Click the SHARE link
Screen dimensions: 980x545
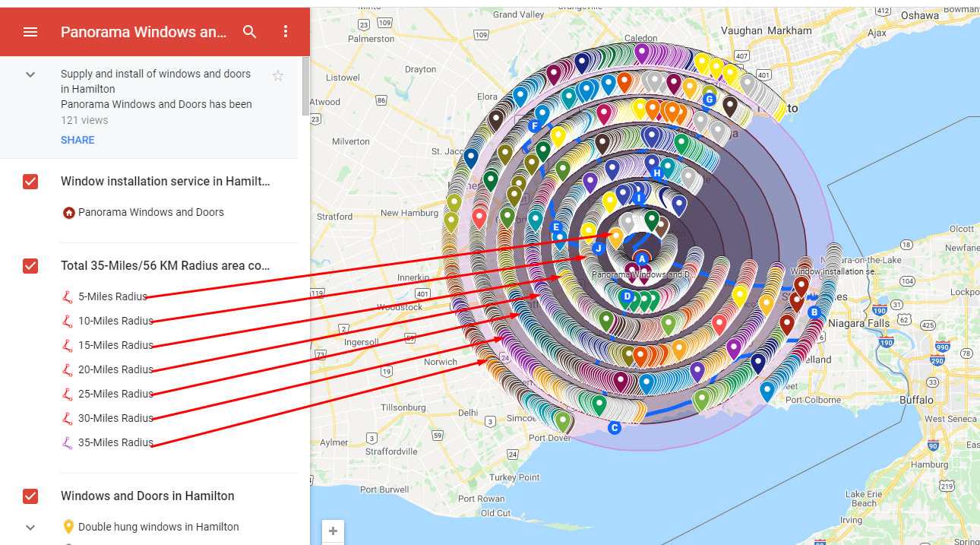(x=77, y=140)
